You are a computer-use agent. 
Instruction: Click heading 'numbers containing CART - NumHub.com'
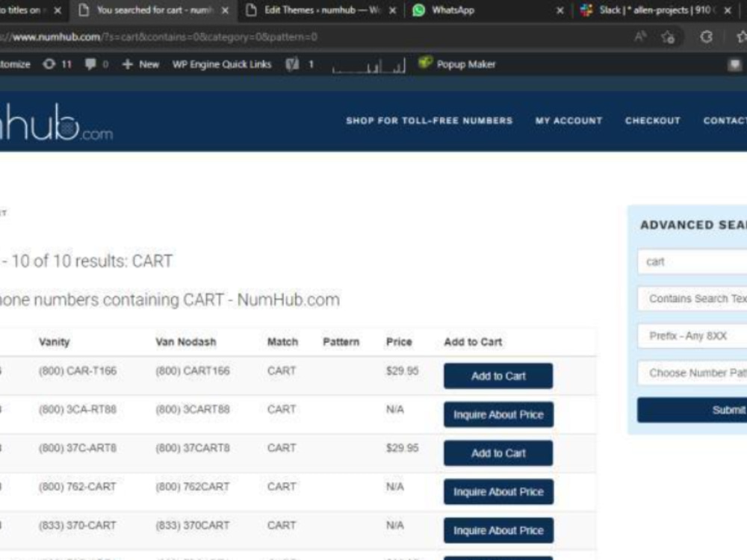point(170,299)
